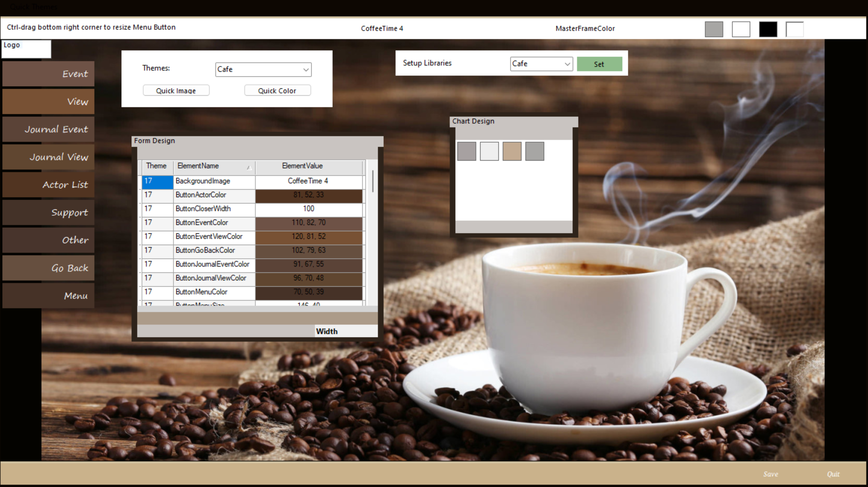This screenshot has width=868, height=487.
Task: Select the Quick Color option
Action: [277, 90]
